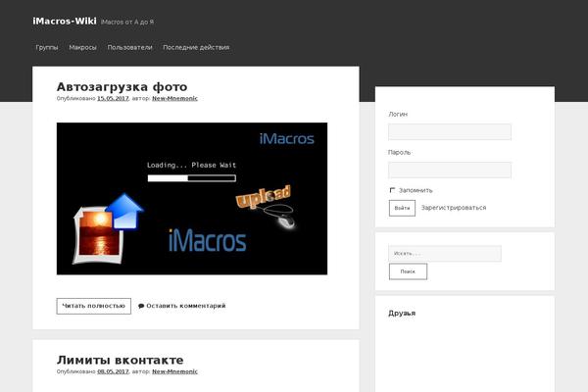Focus the Искать search field
The image size is (588, 392).
point(445,254)
